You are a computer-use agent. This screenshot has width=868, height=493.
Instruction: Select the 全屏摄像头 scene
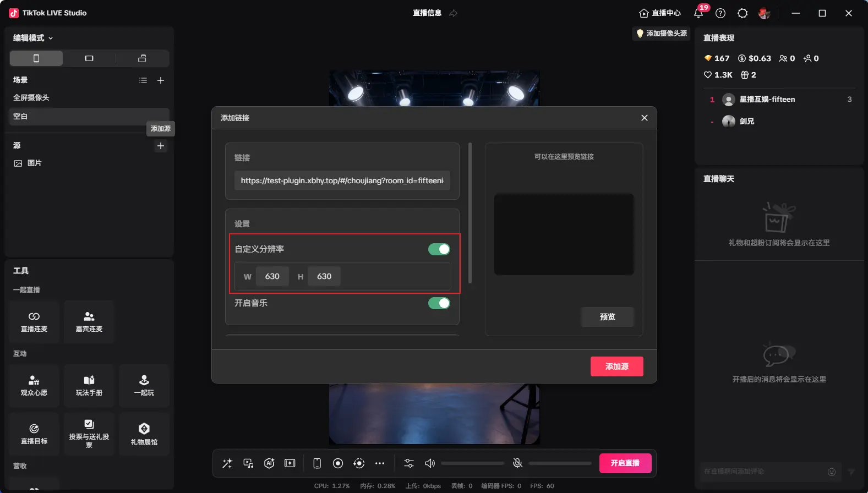pyautogui.click(x=31, y=97)
